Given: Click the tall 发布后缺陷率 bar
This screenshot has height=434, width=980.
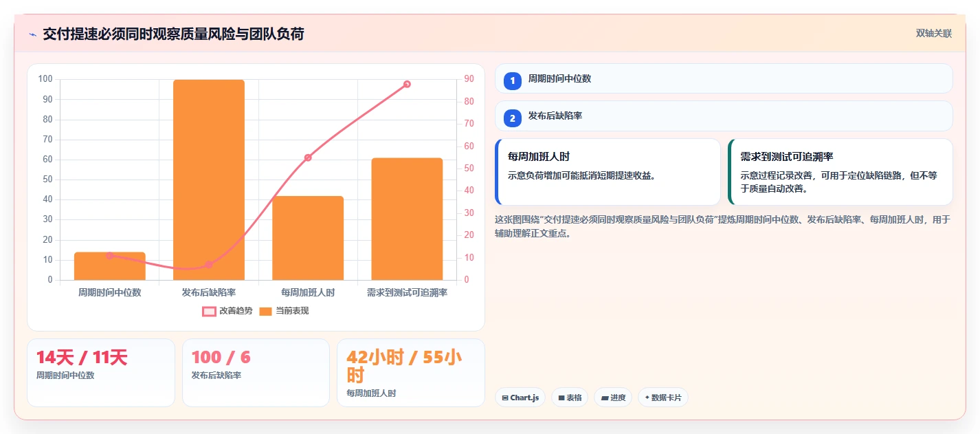Looking at the screenshot, I should pos(209,180).
